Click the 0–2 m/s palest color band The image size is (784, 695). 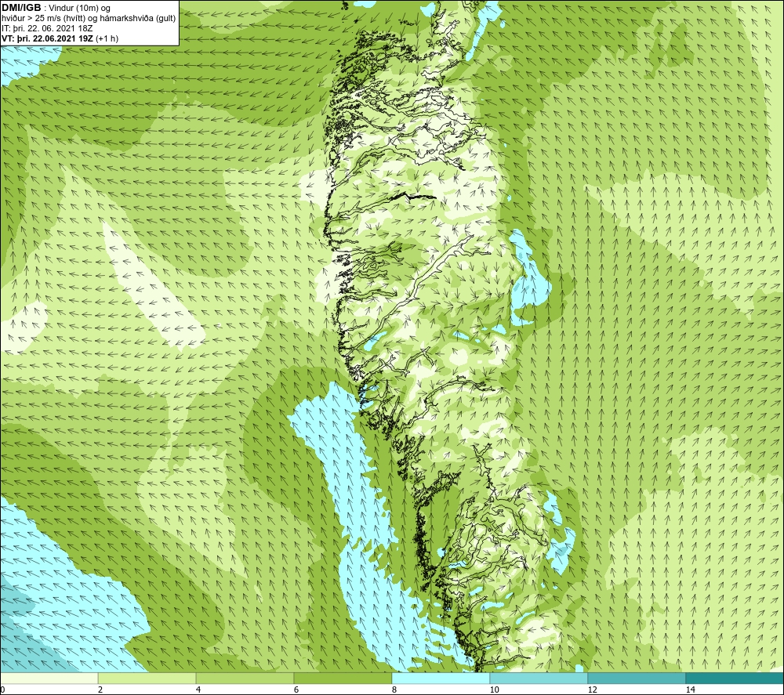pyautogui.click(x=49, y=679)
